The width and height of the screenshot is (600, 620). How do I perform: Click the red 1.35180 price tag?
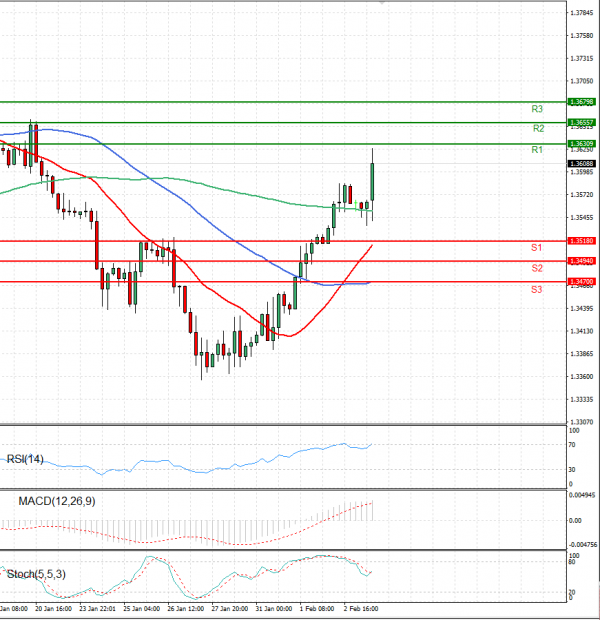(x=581, y=241)
